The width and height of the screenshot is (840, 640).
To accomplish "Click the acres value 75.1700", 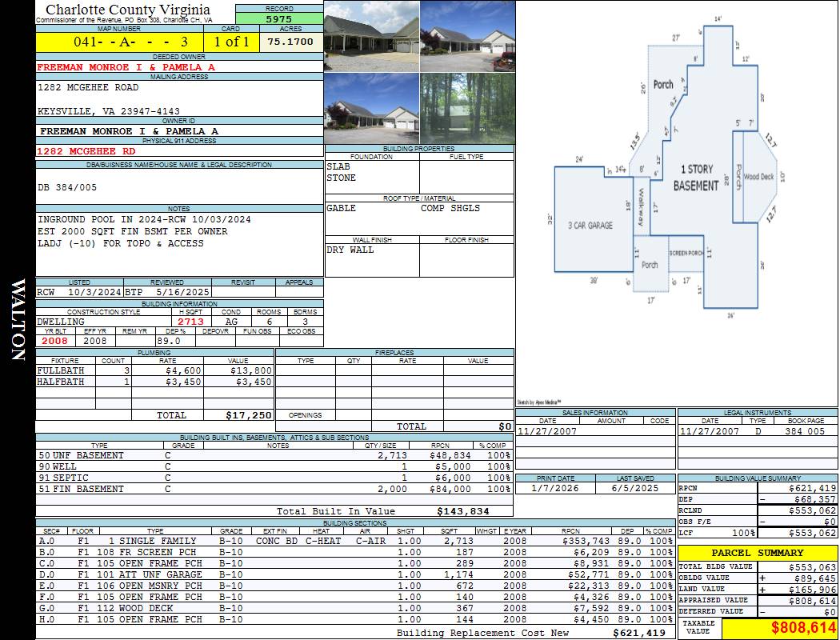I will [x=291, y=42].
